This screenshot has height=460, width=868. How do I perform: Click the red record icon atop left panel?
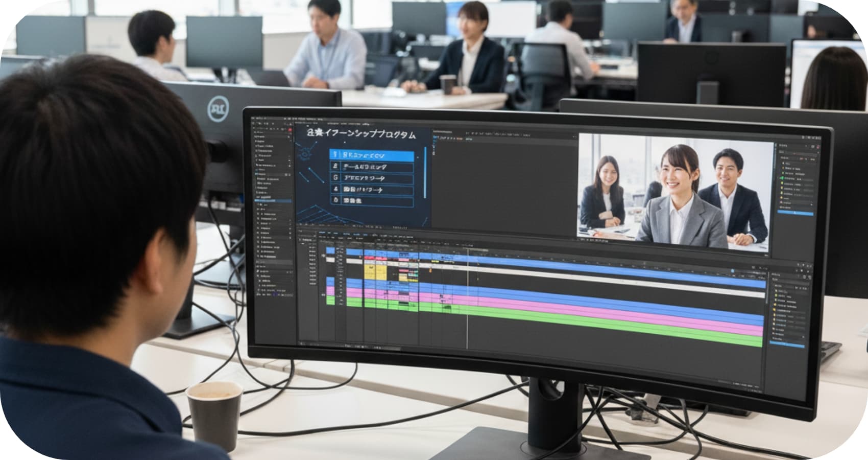point(290,130)
